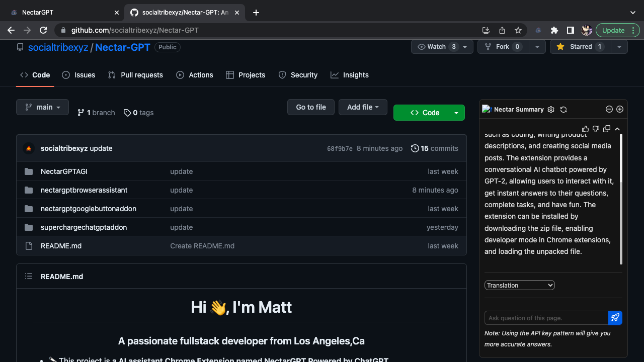Open Chrome extensions puzzle menu
This screenshot has height=362, width=644.
[554, 30]
